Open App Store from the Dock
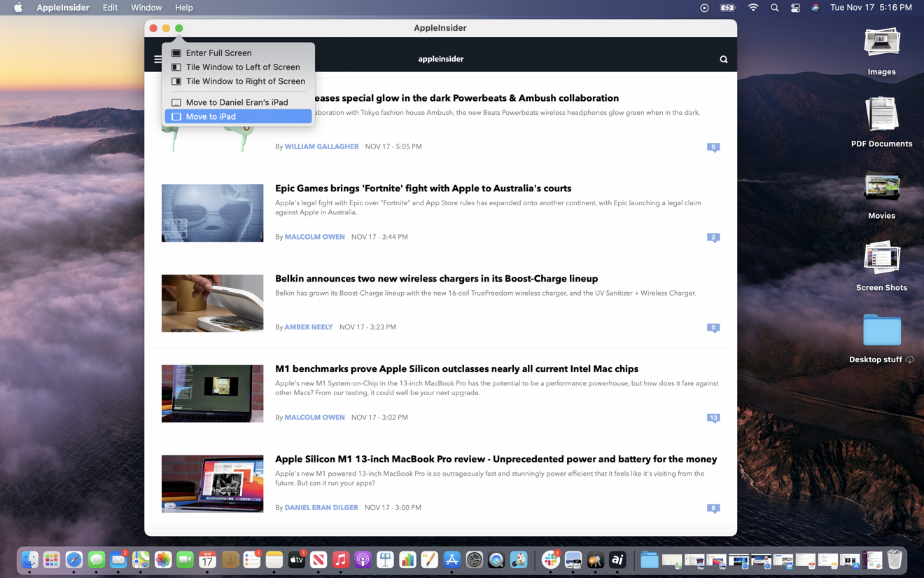Viewport: 924px width, 578px height. point(451,560)
